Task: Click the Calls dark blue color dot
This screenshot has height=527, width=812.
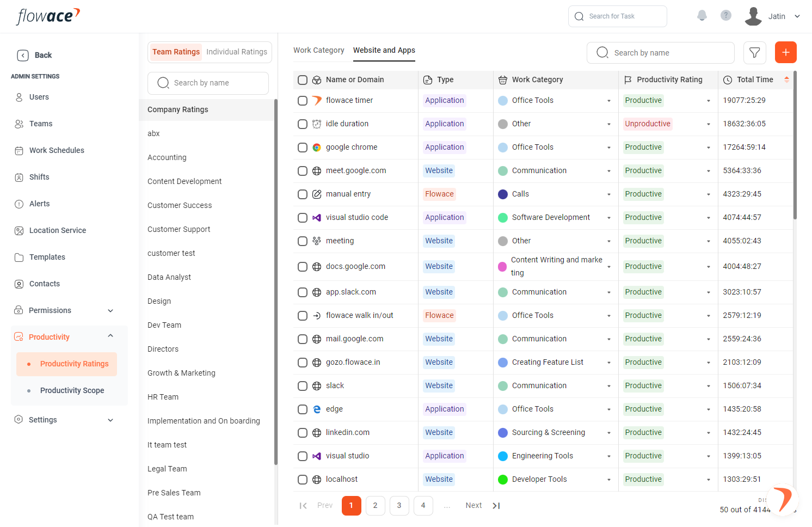Action: click(503, 194)
